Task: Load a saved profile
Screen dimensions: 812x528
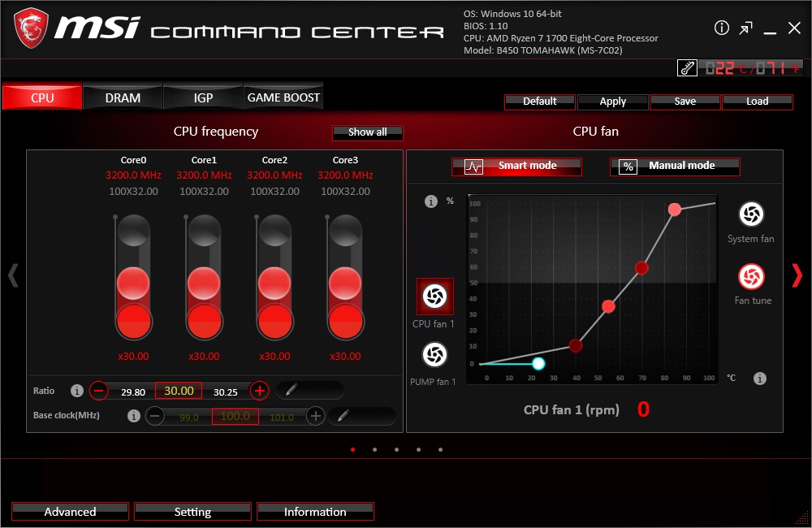Action: click(x=757, y=102)
